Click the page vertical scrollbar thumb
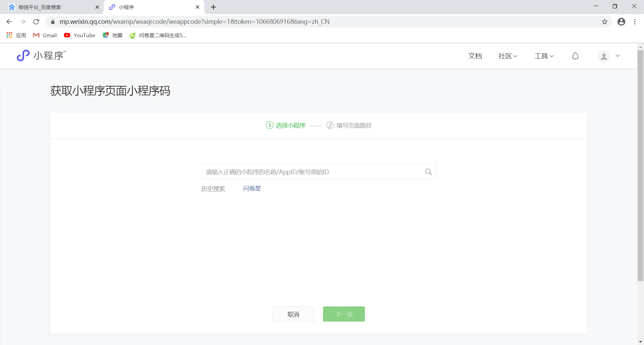 (x=640, y=166)
